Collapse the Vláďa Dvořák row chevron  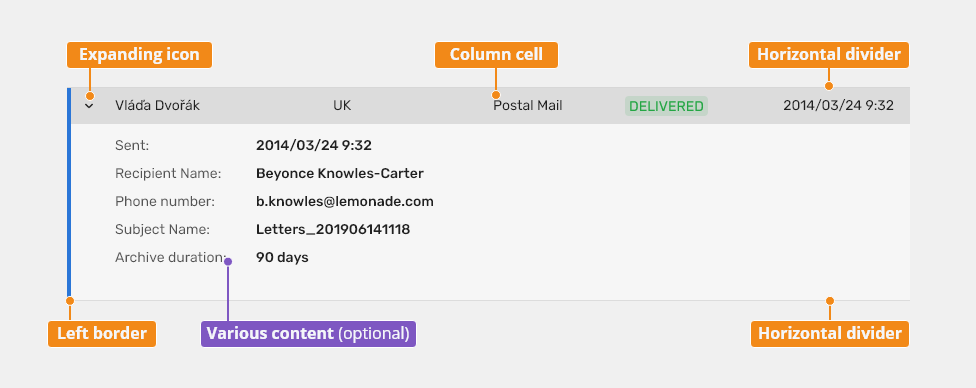click(89, 106)
